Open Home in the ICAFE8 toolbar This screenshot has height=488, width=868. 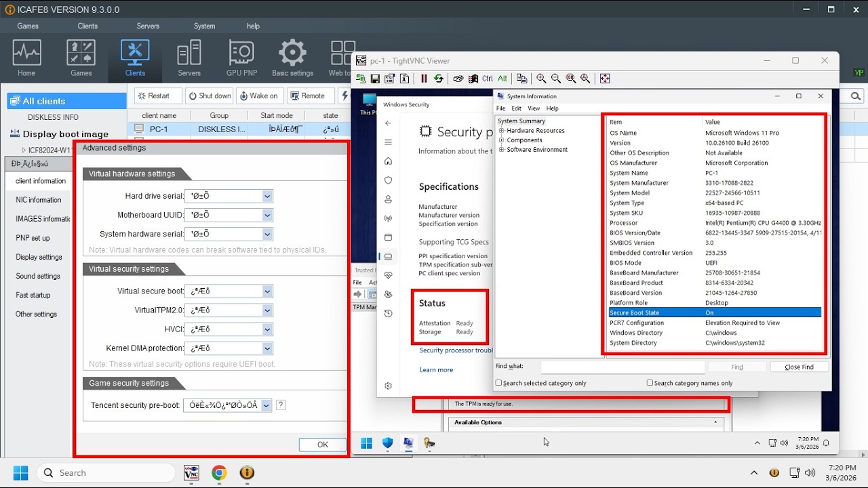click(26, 58)
